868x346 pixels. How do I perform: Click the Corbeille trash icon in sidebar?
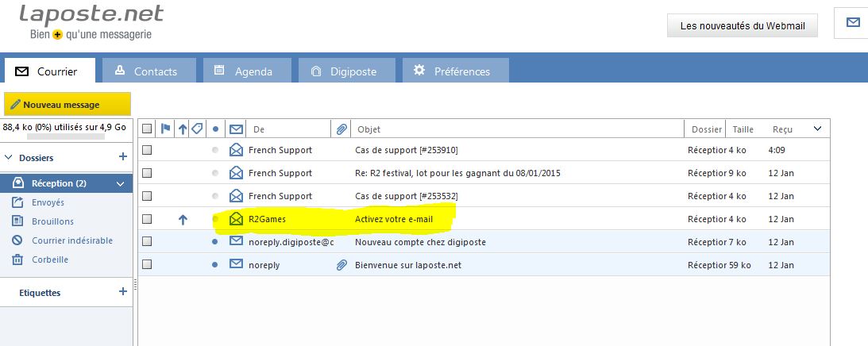(x=17, y=259)
